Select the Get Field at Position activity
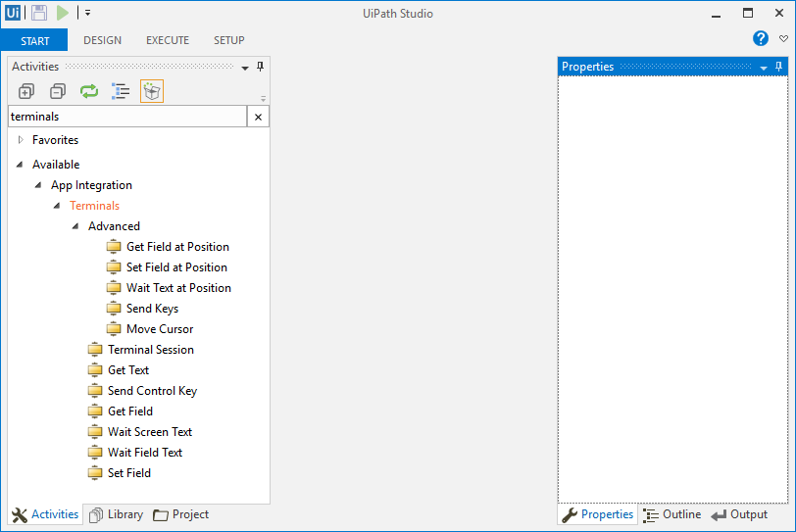Viewport: 796px width, 532px height. pyautogui.click(x=177, y=247)
